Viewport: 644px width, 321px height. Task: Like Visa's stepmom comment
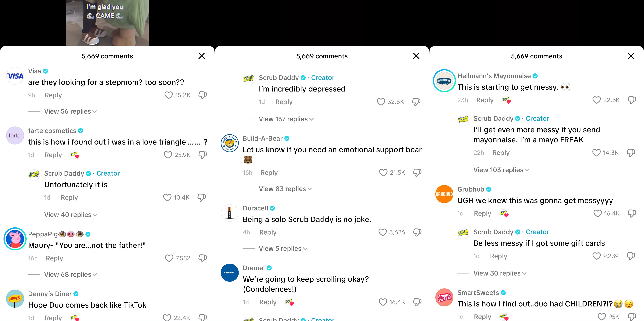(169, 95)
